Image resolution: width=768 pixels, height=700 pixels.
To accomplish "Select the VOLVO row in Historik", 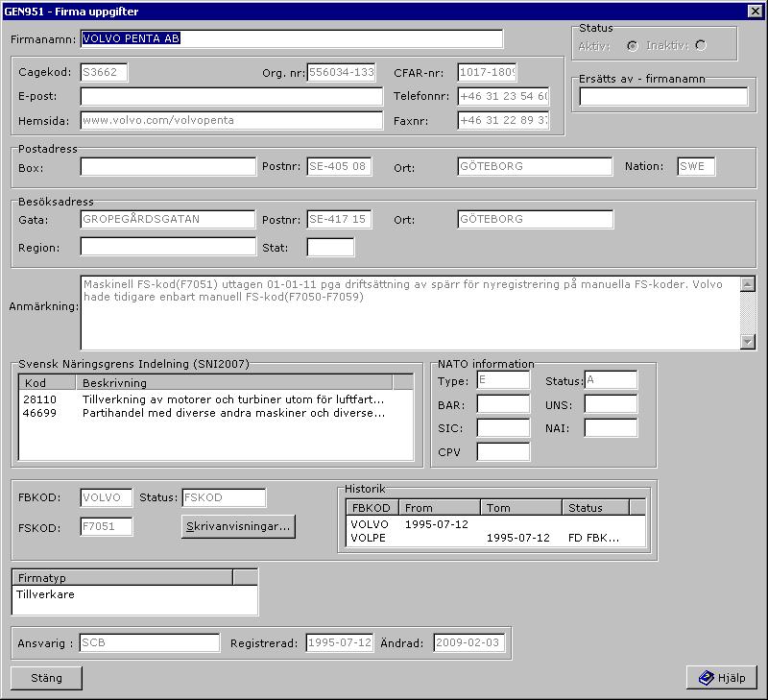I will coord(495,524).
